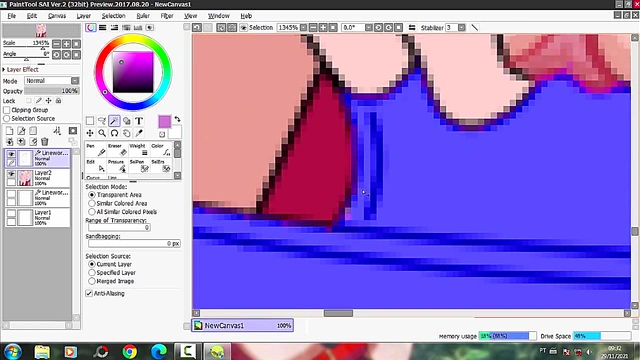Viewport: 640px width, 360px height.
Task: Open the Ruler menu
Action: [x=143, y=16]
